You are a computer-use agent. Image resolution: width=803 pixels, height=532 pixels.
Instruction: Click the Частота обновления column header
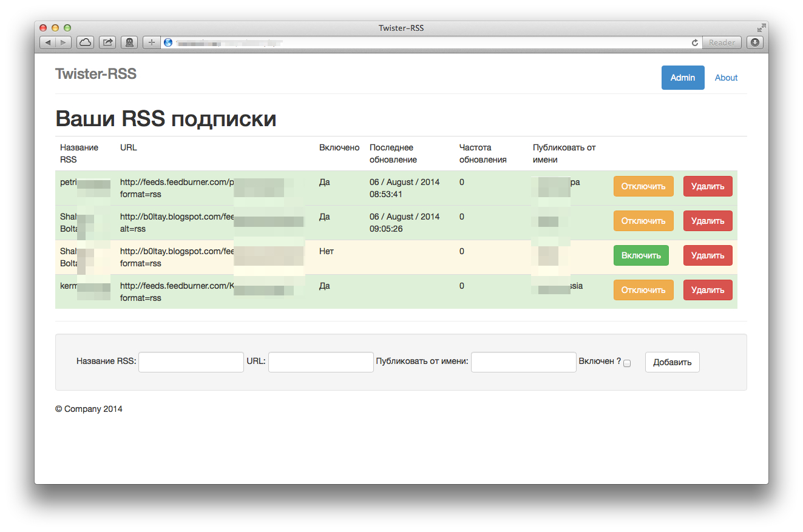pos(483,153)
